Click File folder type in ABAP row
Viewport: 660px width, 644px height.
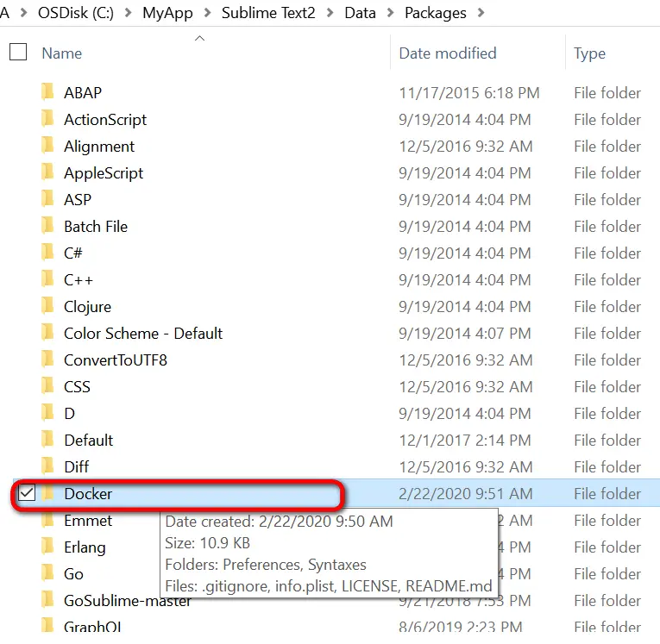click(607, 92)
